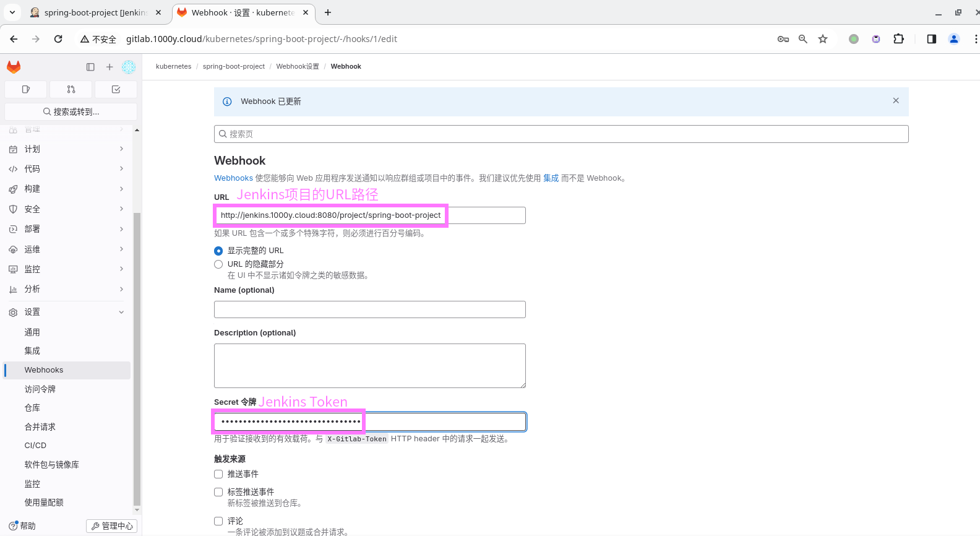Reload the page with refresh icon

click(x=58, y=39)
